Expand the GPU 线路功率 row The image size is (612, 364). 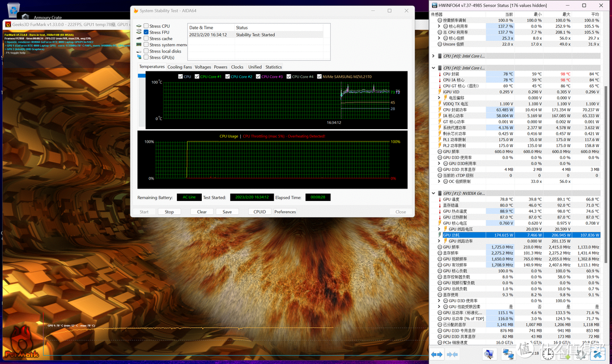439,241
